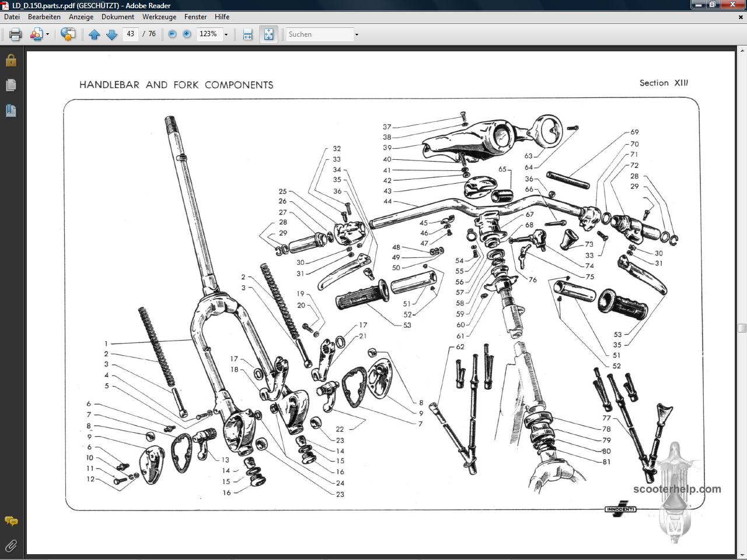Open the Bookmarks panel
Viewport: 747px width, 560px height.
[11, 110]
